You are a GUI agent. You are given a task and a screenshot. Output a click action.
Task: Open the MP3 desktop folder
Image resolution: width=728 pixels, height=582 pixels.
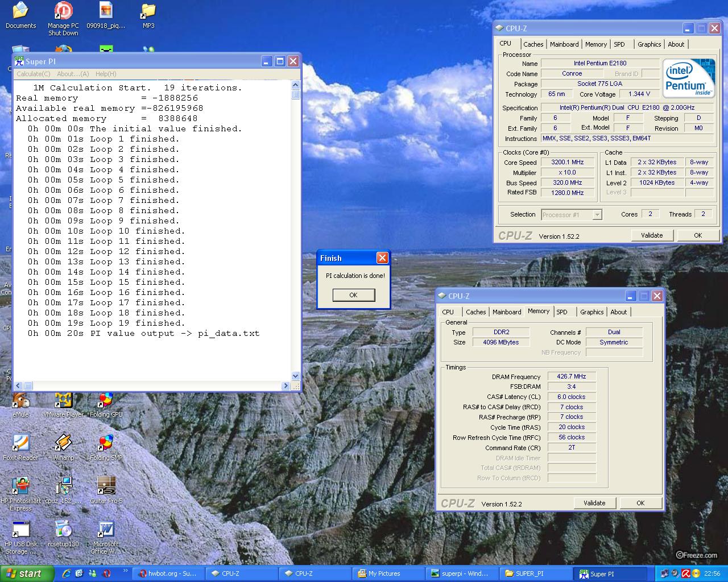pyautogui.click(x=148, y=15)
